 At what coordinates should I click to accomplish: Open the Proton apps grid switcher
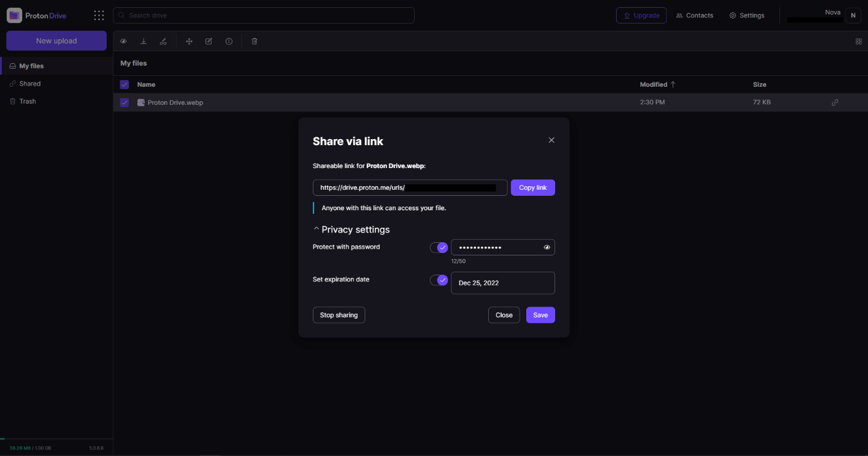[99, 16]
